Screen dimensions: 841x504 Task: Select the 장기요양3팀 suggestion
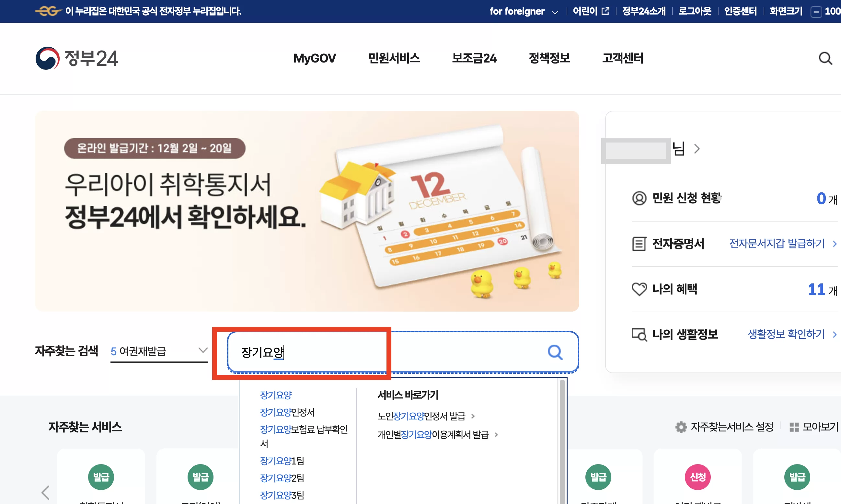coord(282,496)
